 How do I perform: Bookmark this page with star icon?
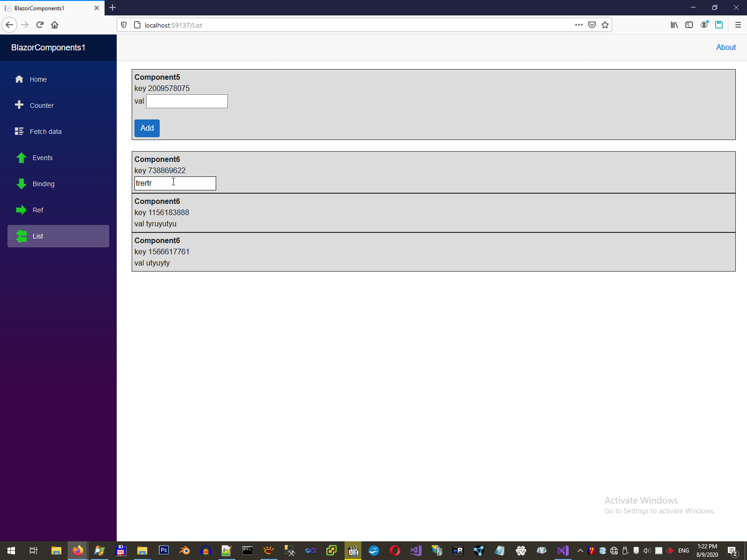[x=605, y=25]
